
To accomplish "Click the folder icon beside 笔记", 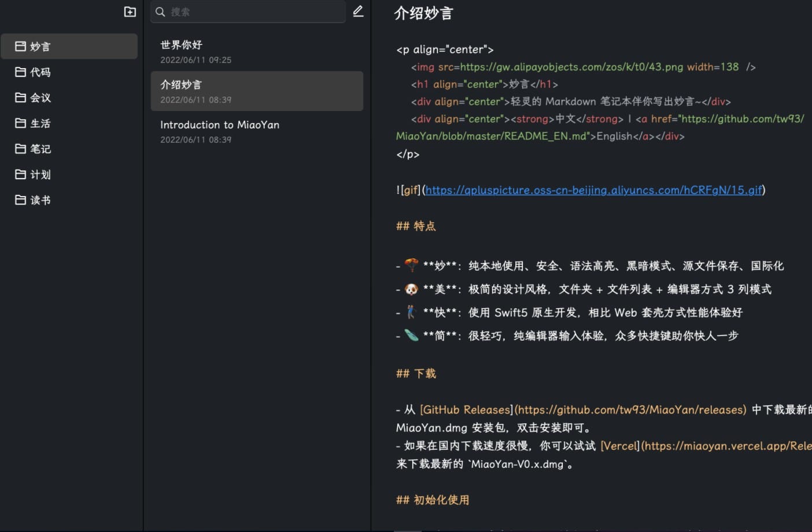I will pos(20,149).
